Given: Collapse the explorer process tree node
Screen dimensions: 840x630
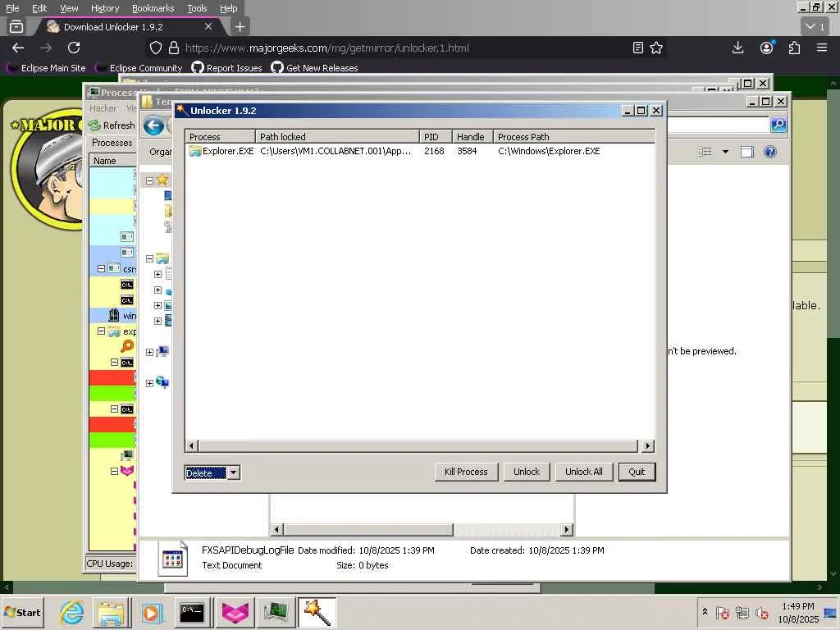Looking at the screenshot, I should click(x=101, y=331).
